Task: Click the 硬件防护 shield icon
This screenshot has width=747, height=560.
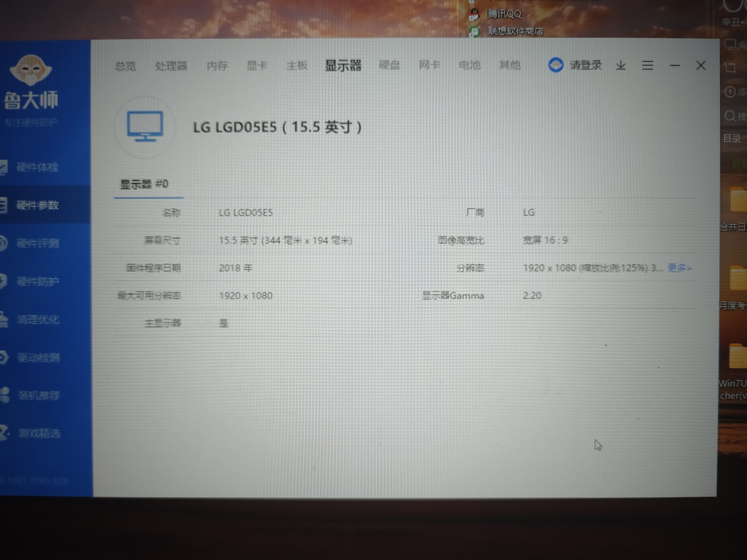Action: coord(3,281)
